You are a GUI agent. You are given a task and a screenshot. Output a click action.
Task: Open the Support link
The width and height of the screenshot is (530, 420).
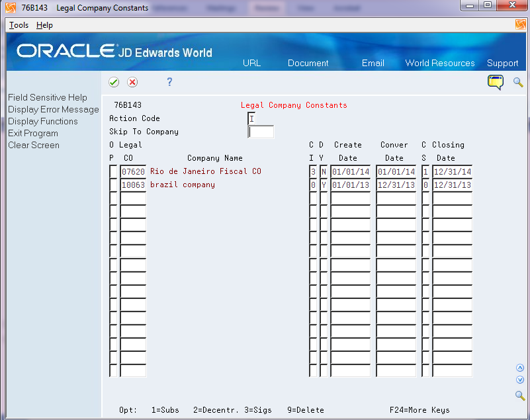pos(502,63)
